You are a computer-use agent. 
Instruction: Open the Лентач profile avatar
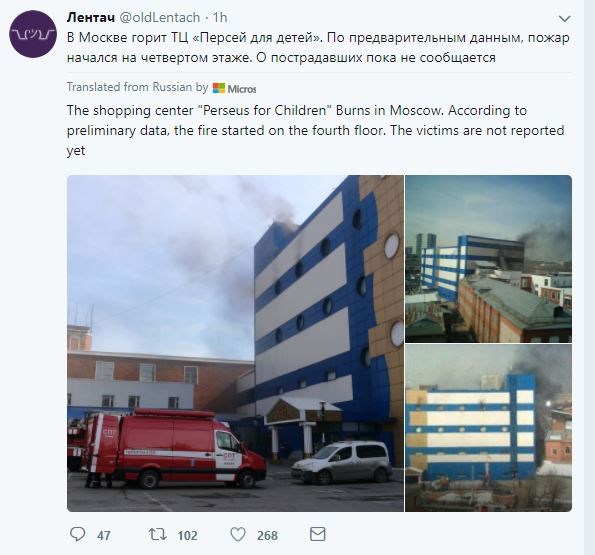point(33,34)
